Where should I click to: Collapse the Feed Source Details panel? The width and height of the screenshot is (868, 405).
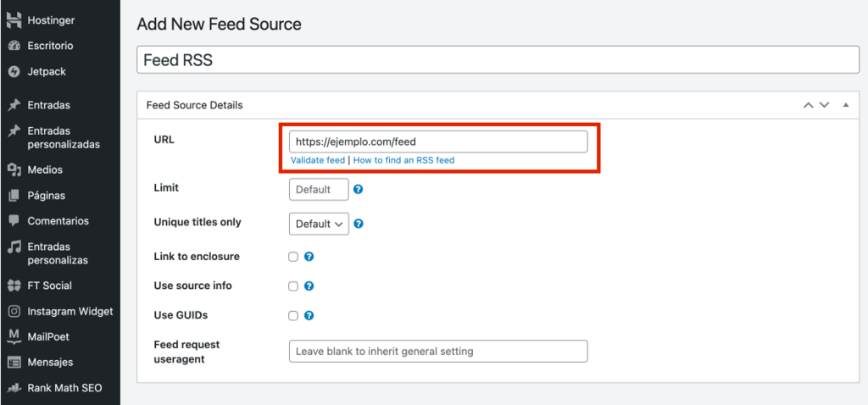845,105
